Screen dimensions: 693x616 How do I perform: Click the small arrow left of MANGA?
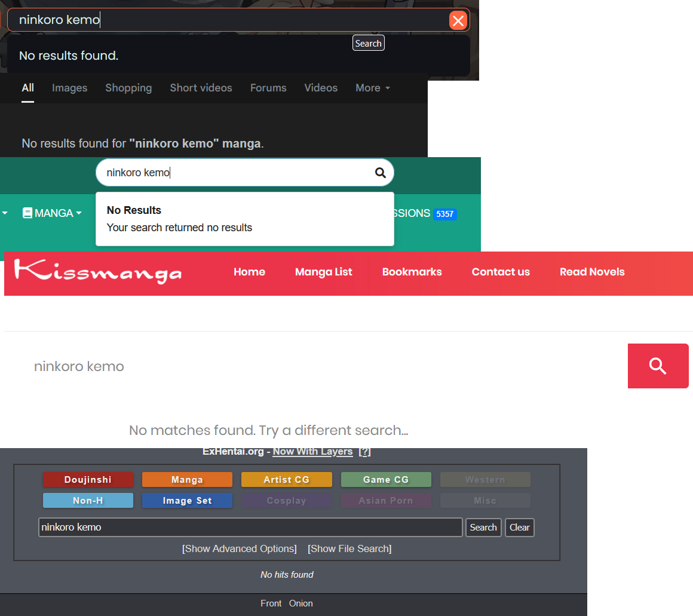click(5, 213)
